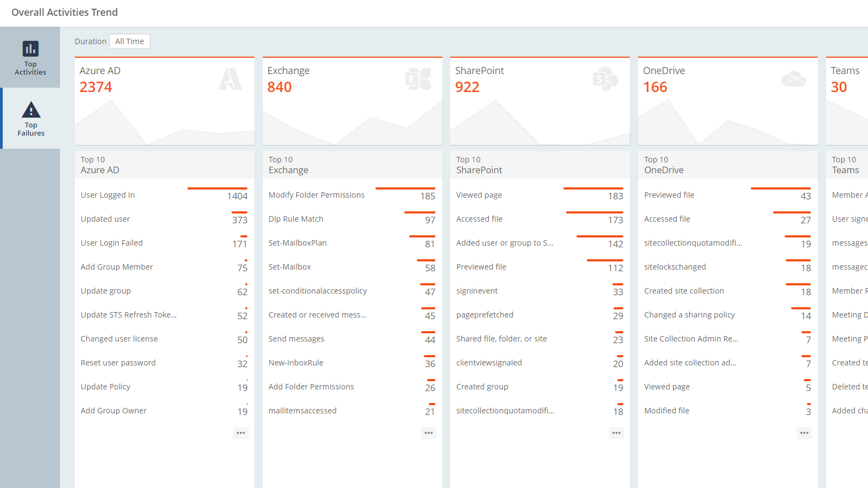
Task: Open the Top Activities sidebar tab
Action: (x=30, y=58)
